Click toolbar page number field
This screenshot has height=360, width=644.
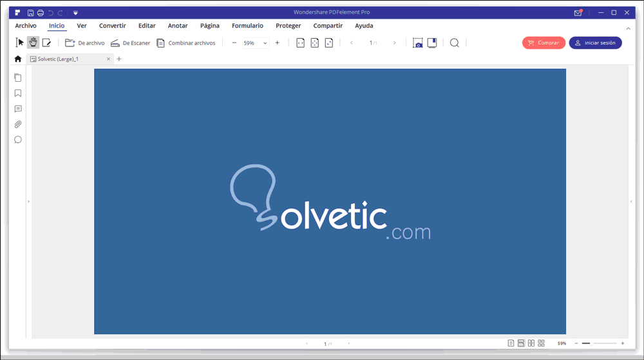[373, 43]
